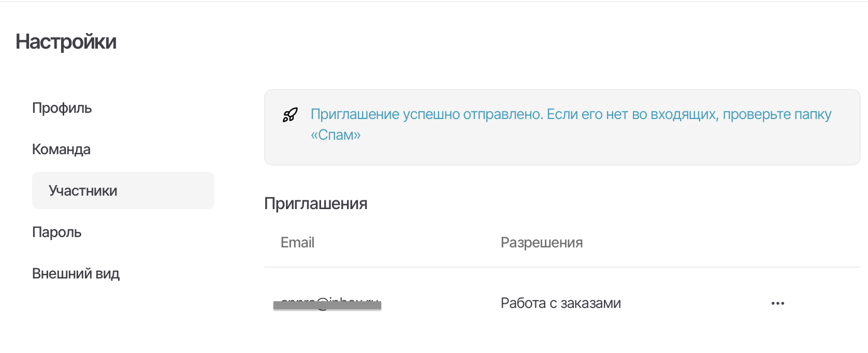Open the three-dots menu for the invitation
Screen dimensions: 868x353
pyautogui.click(x=777, y=303)
